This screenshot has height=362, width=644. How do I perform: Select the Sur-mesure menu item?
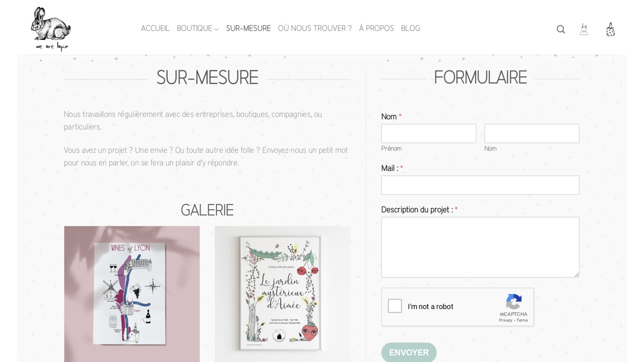coord(248,28)
